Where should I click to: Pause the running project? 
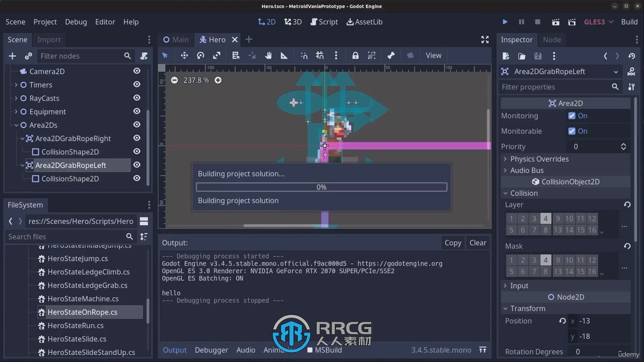click(521, 22)
